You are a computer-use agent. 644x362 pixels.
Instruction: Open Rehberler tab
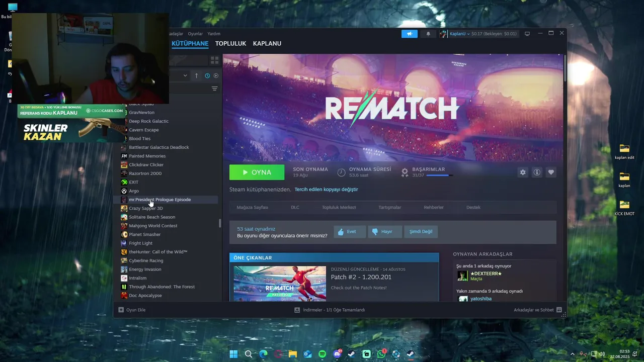[x=433, y=207]
